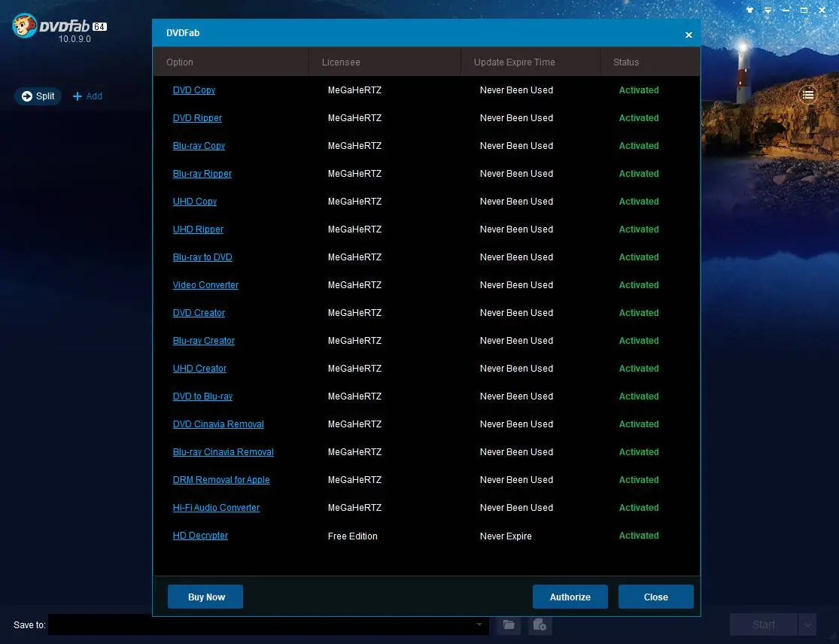Open the Blu-ray Copy link
Image resolution: width=839 pixels, height=644 pixels.
(199, 145)
